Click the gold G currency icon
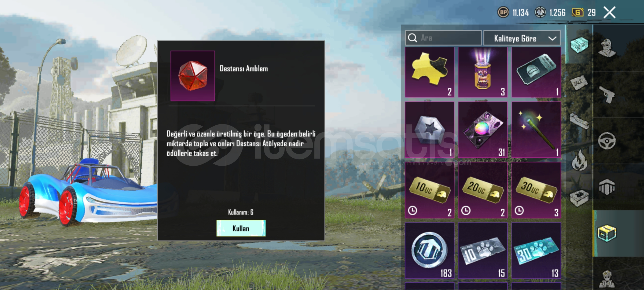644x290 pixels. [577, 12]
